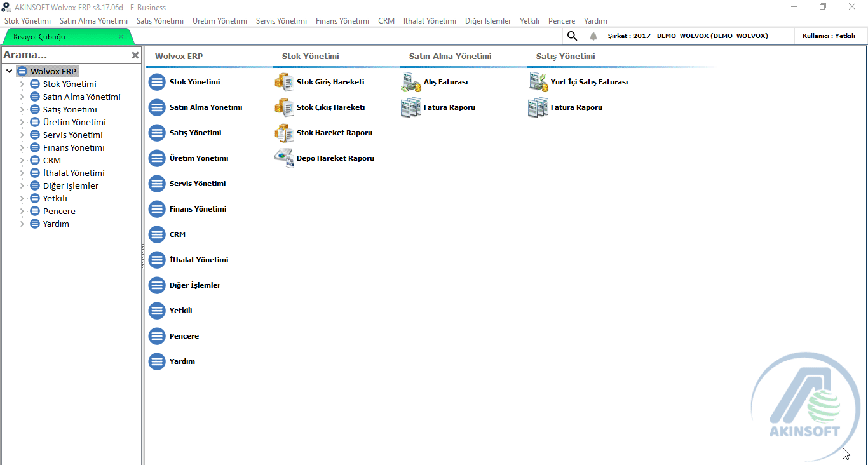Screen dimensions: 868x465
Task: Click Üretim Yönetimi round icon in Wolvox ERP column
Action: click(157, 158)
